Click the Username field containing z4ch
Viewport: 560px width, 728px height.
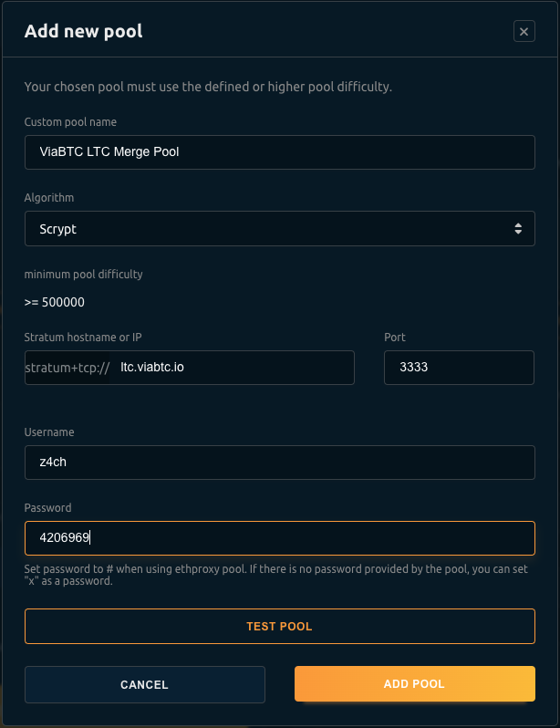point(279,462)
